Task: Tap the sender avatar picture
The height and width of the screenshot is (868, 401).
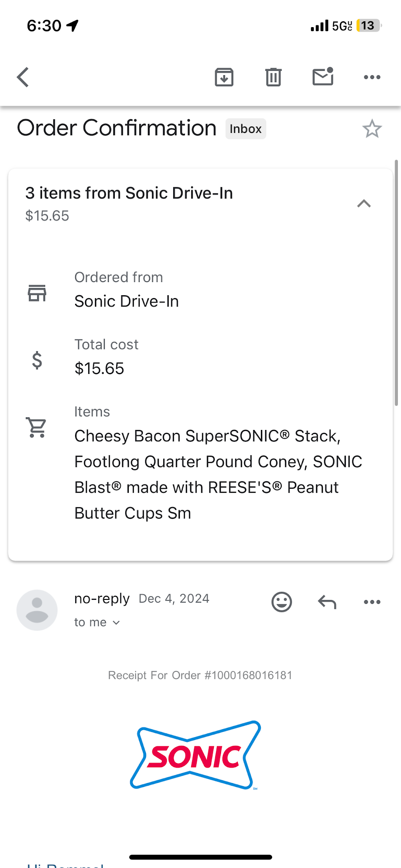Action: coord(37,610)
